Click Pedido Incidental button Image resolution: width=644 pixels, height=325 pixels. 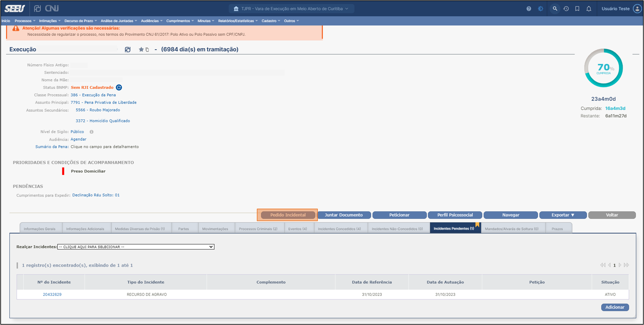(288, 215)
